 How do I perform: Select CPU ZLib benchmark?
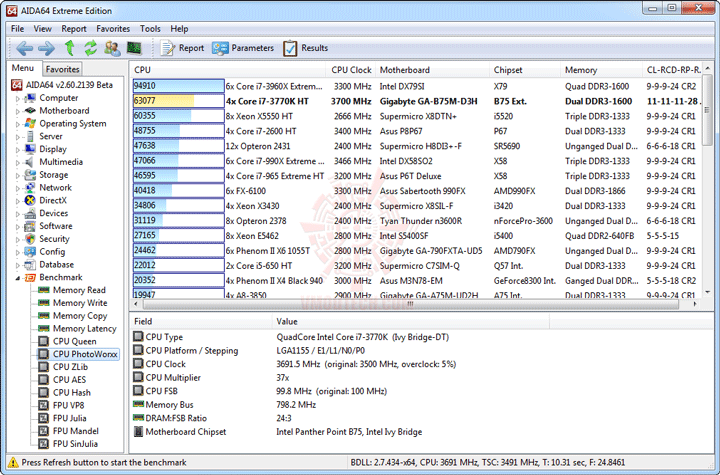70,367
